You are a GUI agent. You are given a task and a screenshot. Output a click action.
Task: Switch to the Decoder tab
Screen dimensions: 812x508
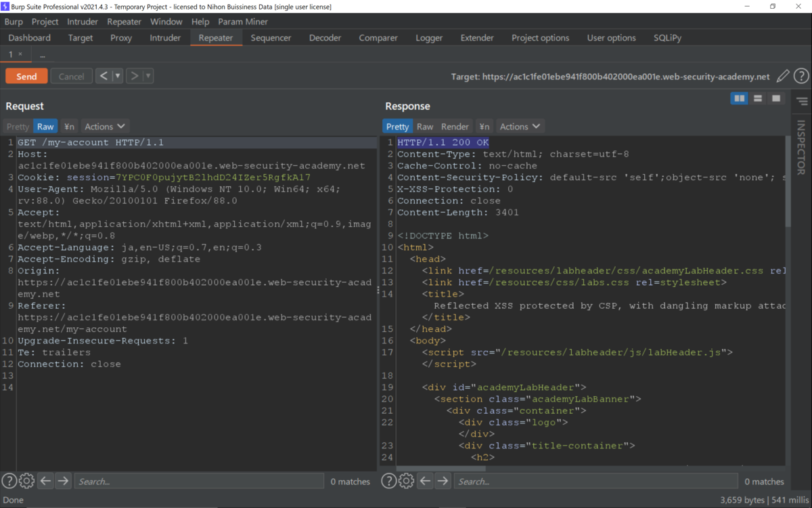325,38
